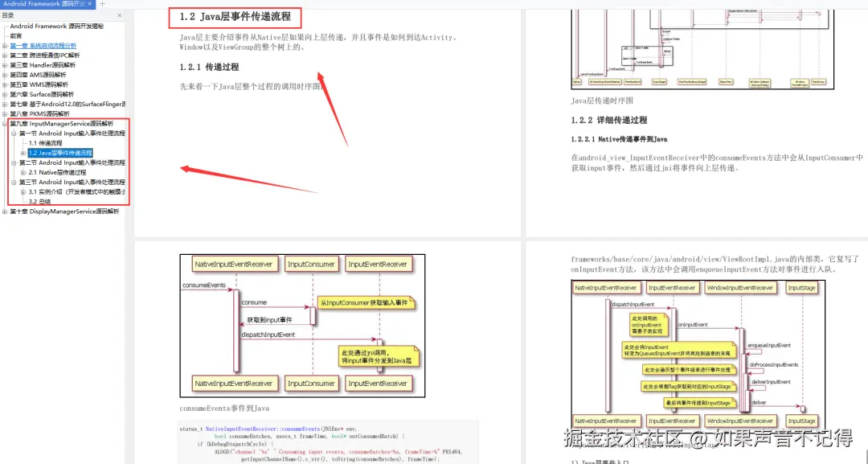
Task: Close the Android Framework document tab
Action: coord(90,4)
